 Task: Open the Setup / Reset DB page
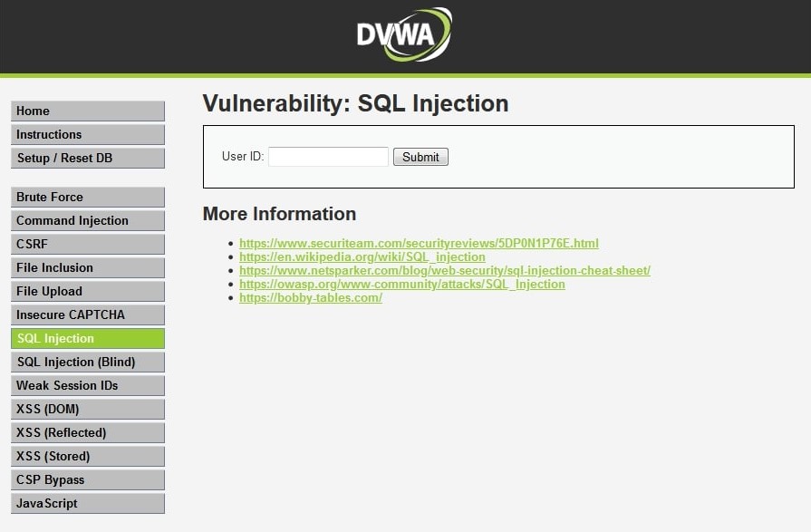[x=88, y=158]
